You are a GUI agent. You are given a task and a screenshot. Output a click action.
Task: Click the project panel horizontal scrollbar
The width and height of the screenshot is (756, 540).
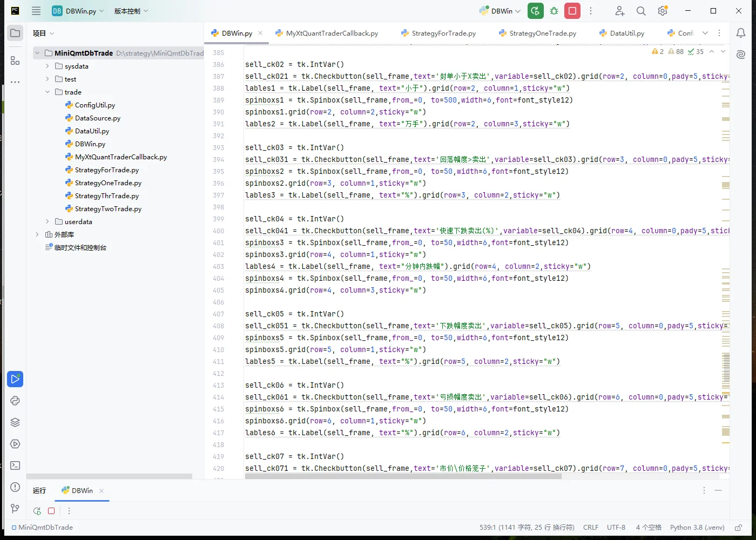pos(110,476)
